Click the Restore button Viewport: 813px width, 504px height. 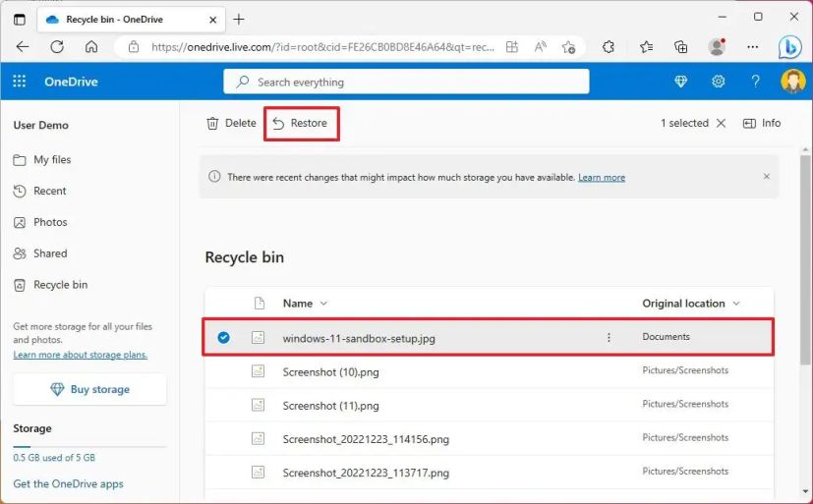[301, 123]
